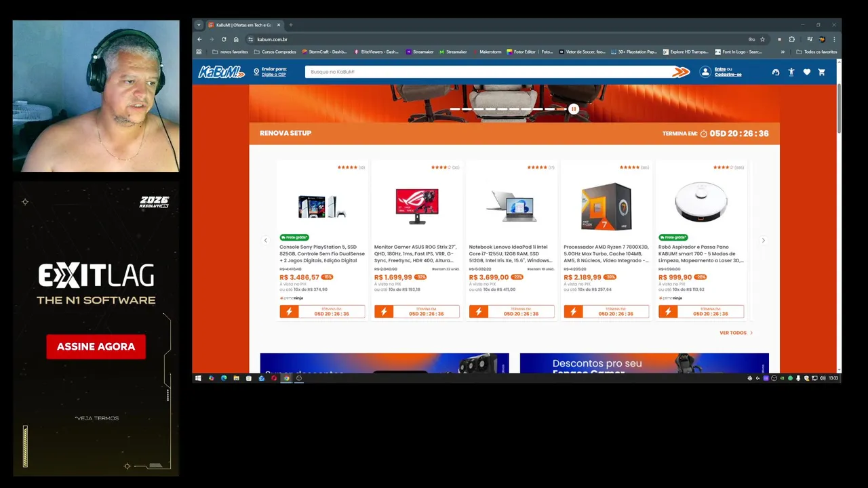Click the robot vacuum product image
The height and width of the screenshot is (488, 868).
(x=701, y=201)
